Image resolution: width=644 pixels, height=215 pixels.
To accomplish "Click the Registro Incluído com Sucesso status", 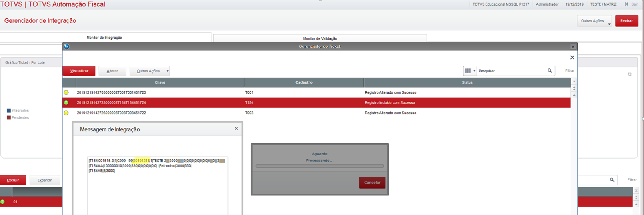I will [x=390, y=103].
